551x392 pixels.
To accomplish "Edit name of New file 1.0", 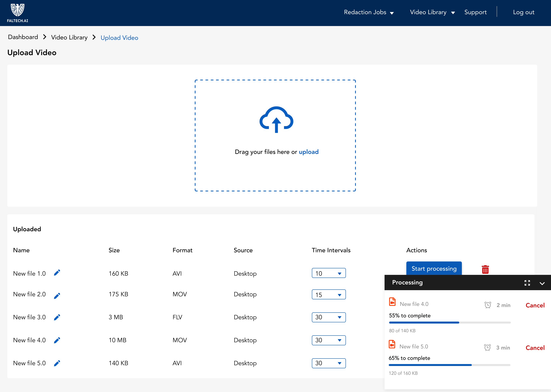I will coord(57,273).
